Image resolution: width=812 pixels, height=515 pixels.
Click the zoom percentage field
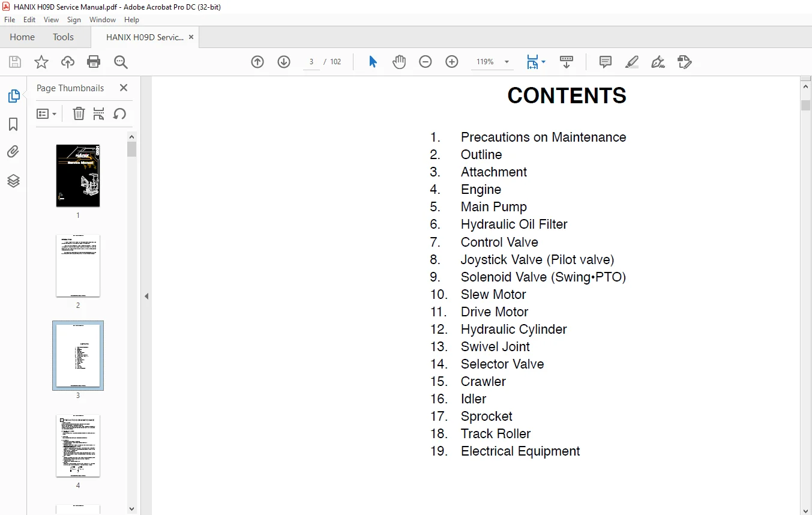(x=485, y=62)
